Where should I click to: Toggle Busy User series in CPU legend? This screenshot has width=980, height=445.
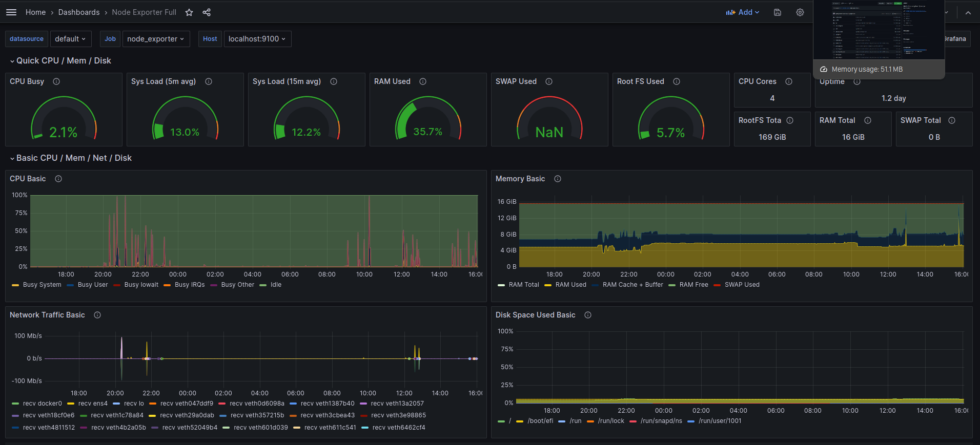[93, 285]
